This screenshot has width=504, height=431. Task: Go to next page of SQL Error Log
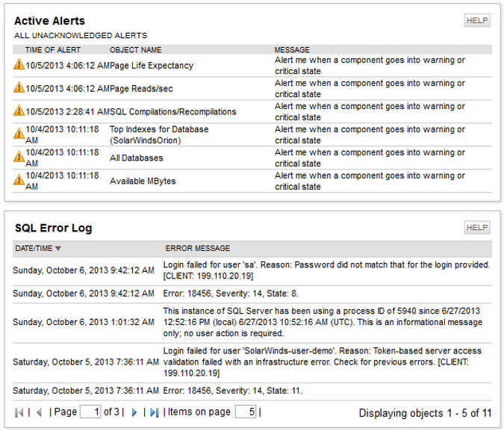pos(134,412)
